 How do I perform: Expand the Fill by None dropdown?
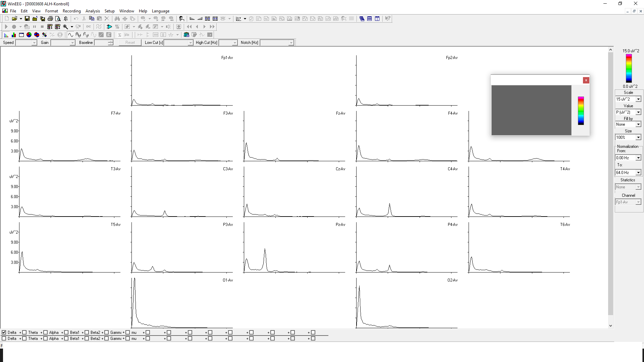638,124
